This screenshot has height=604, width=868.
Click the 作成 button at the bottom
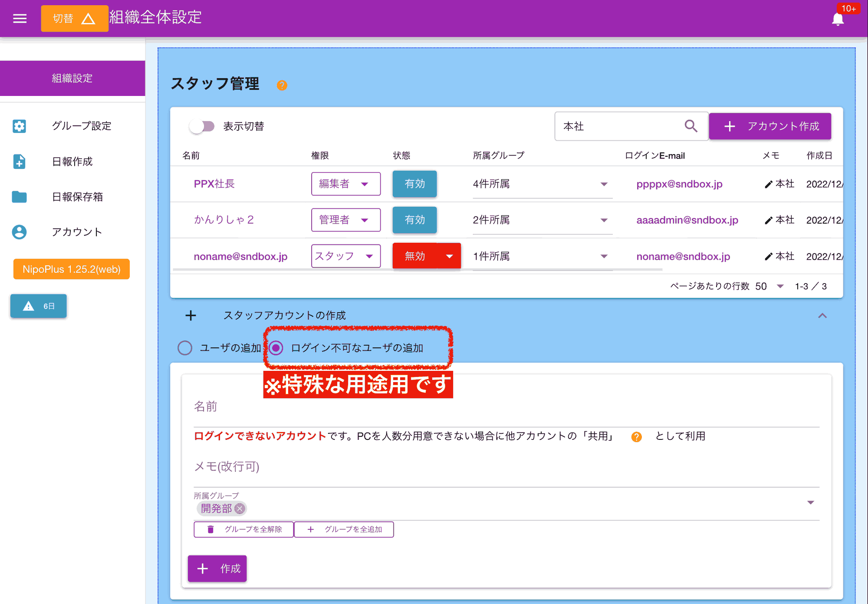point(217,568)
